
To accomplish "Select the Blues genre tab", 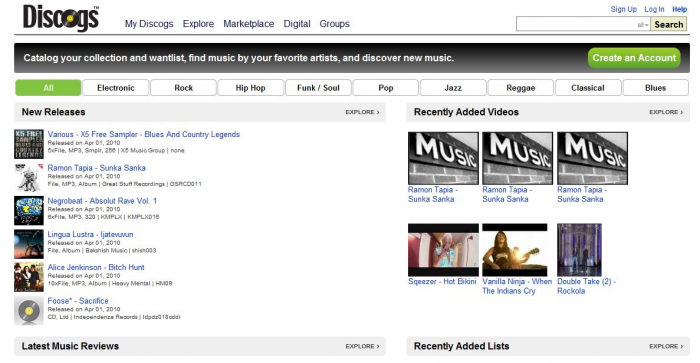I will tap(655, 88).
